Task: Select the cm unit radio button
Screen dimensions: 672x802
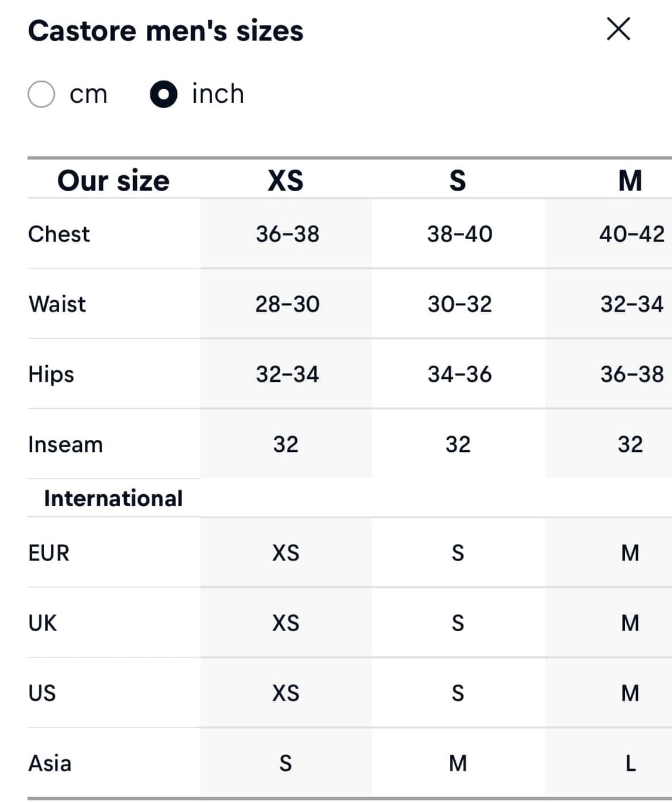Action: pyautogui.click(x=42, y=94)
